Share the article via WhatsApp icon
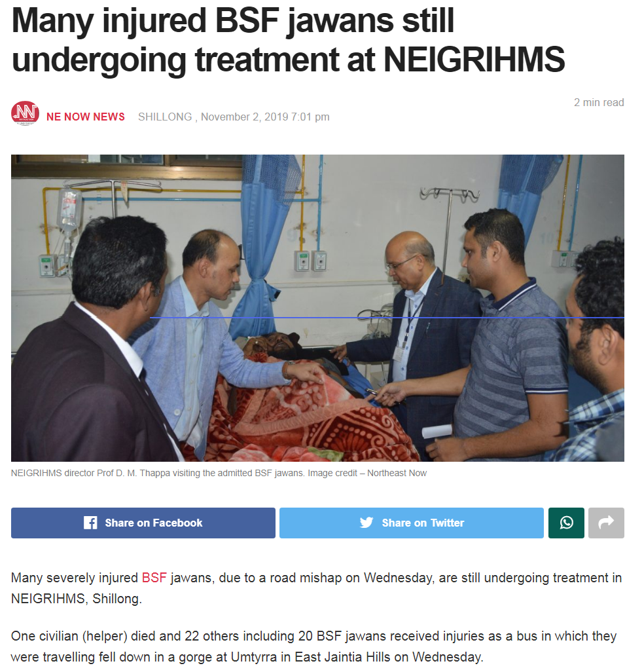The image size is (625, 672). [566, 523]
